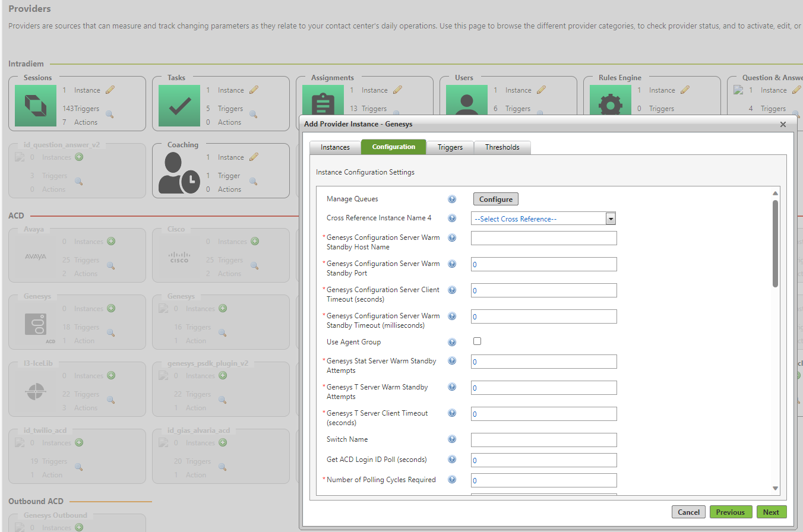Click the Switch Name input field
This screenshot has height=532, width=803.
543,439
